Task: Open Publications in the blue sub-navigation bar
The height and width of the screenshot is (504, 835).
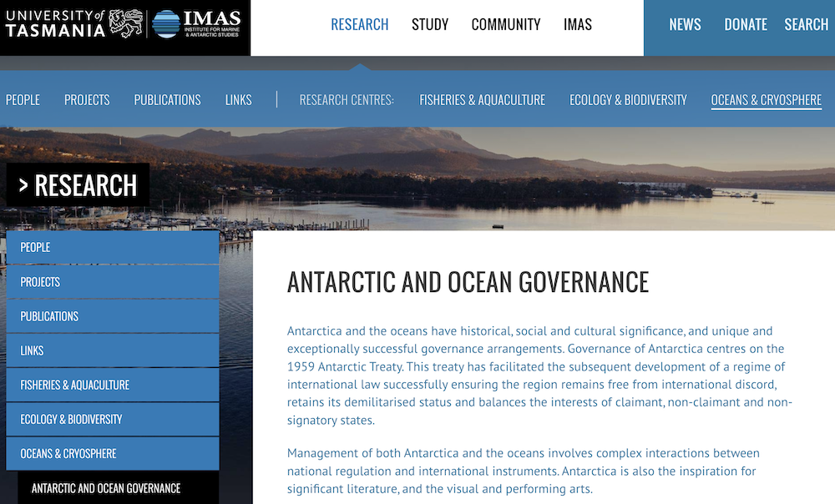Action: click(167, 99)
